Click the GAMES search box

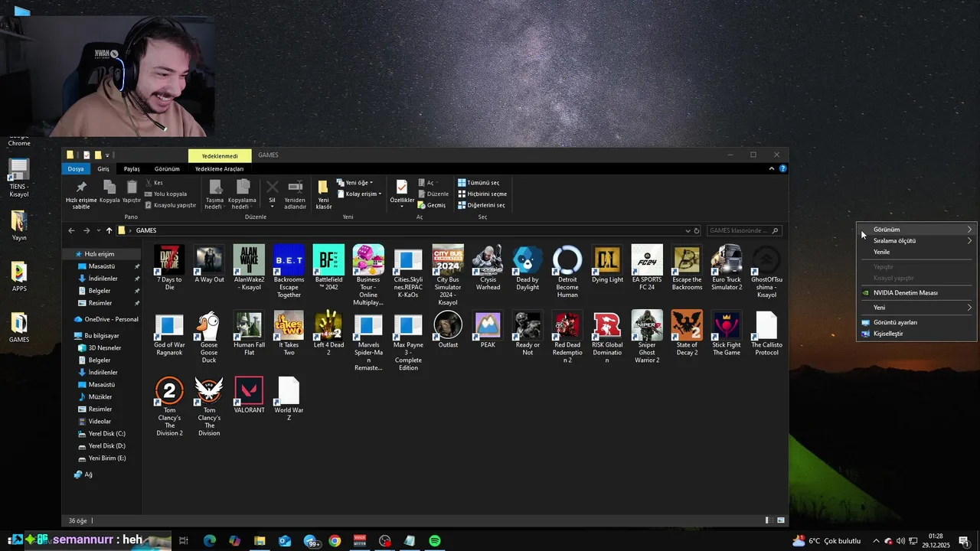[x=743, y=230]
